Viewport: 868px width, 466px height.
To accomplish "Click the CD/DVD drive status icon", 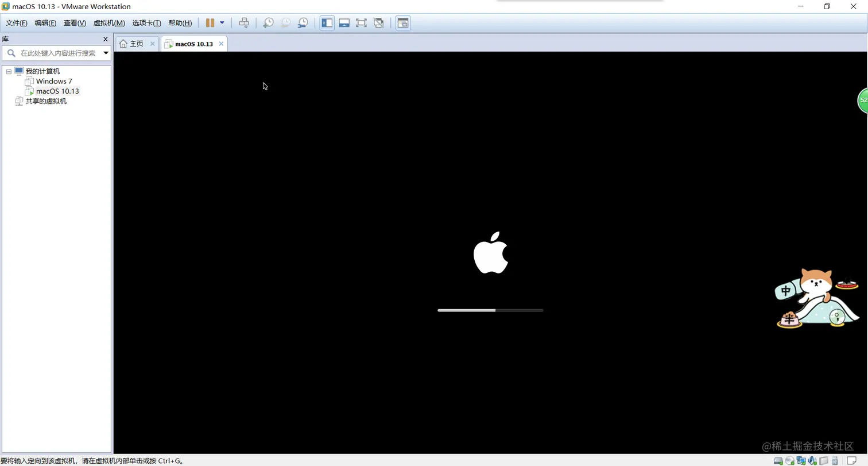I will tap(790, 460).
